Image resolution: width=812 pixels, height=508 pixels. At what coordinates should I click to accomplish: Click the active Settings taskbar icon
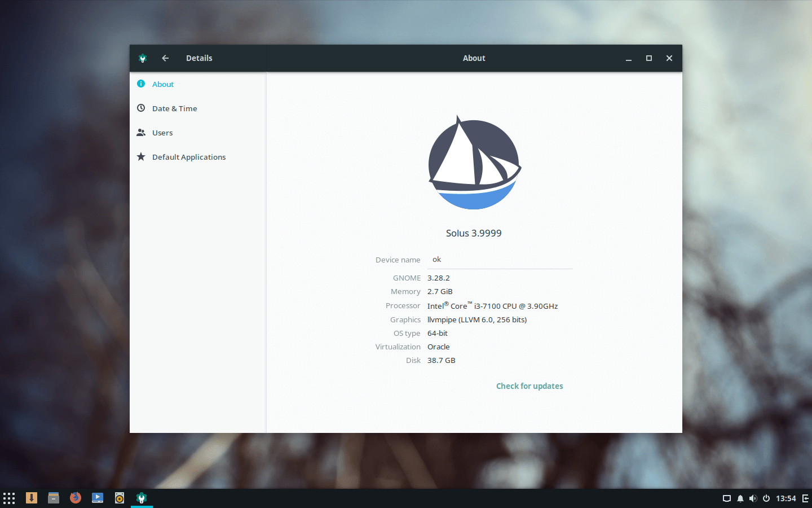(142, 498)
